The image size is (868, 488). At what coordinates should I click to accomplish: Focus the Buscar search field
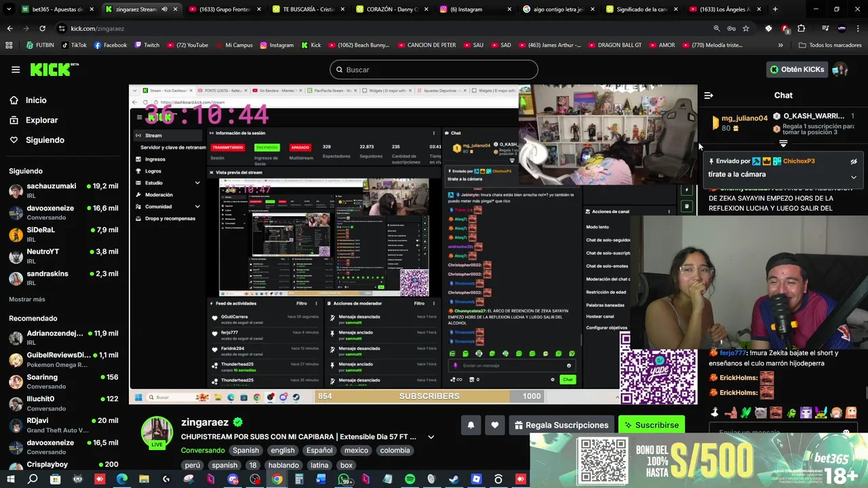[434, 70]
